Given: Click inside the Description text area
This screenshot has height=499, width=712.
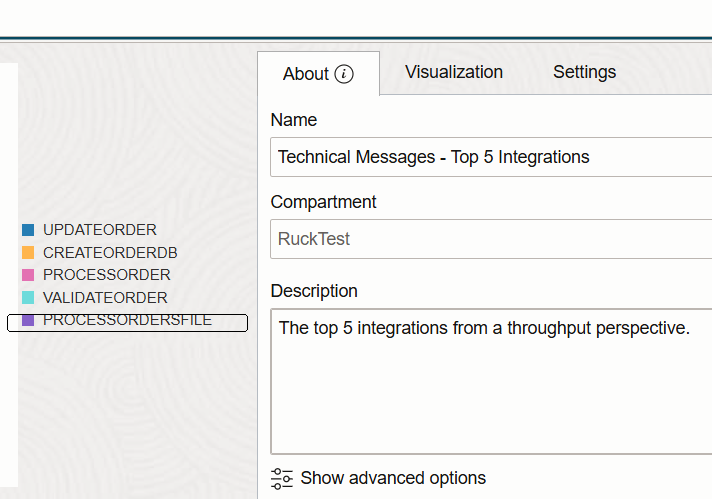Looking at the screenshot, I should tap(491, 381).
